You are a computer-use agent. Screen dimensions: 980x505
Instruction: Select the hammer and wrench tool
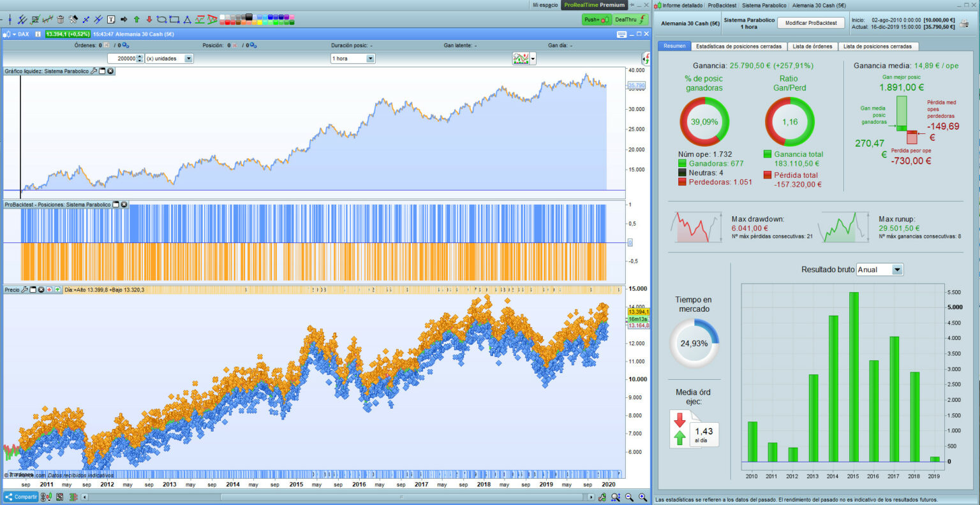tap(73, 20)
